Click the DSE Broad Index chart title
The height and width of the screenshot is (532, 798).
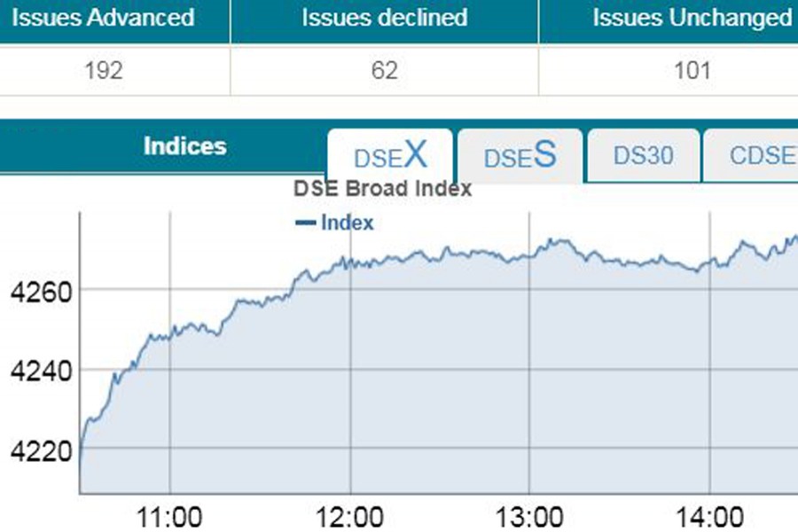(x=382, y=189)
